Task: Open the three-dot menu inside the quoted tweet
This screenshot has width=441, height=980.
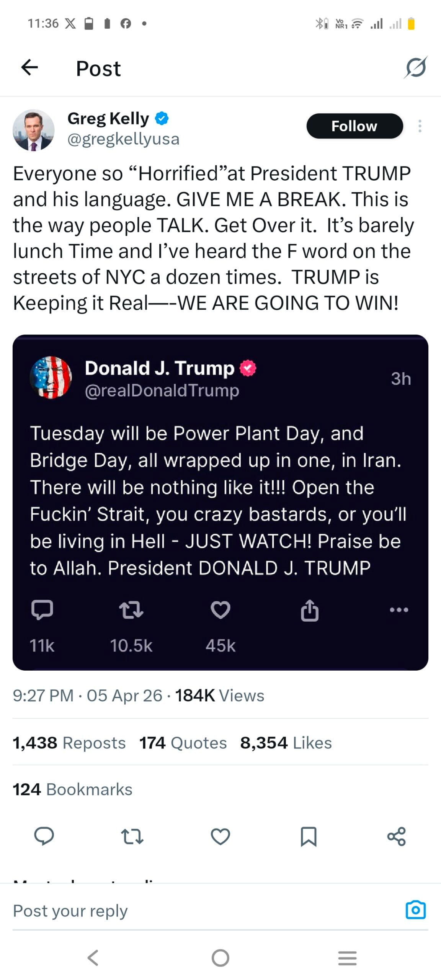Action: point(399,610)
